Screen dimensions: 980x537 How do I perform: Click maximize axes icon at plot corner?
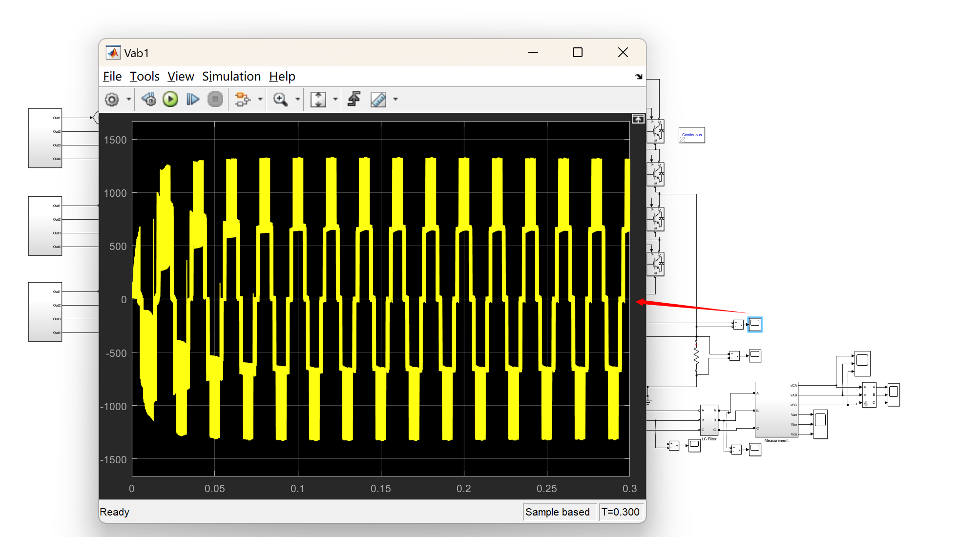(638, 119)
